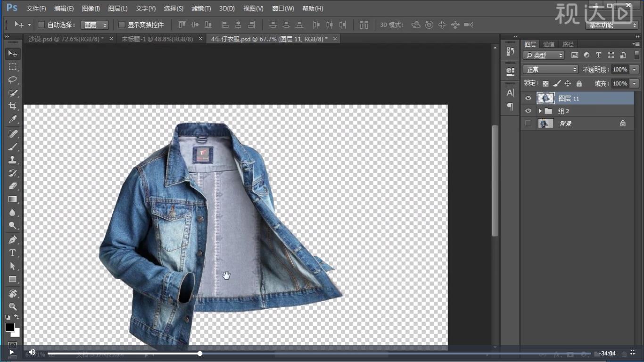Select the Eyedropper tool
This screenshot has width=644, height=362.
click(13, 119)
